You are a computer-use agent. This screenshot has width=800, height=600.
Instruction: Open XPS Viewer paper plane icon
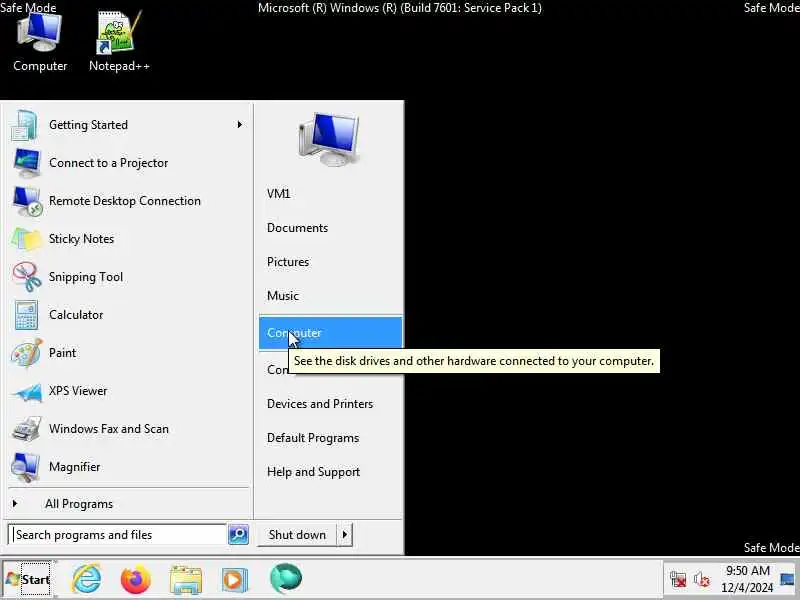click(x=28, y=392)
